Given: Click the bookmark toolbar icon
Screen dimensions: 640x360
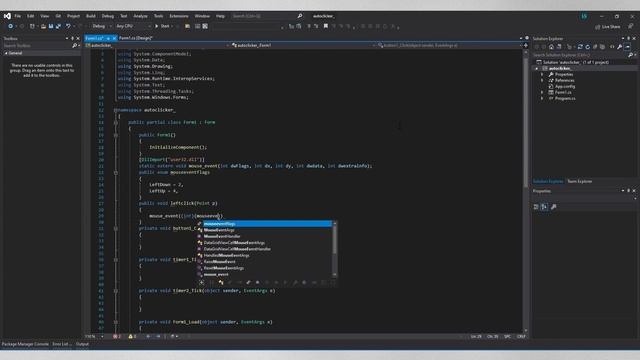Looking at the screenshot, I should pos(325,26).
